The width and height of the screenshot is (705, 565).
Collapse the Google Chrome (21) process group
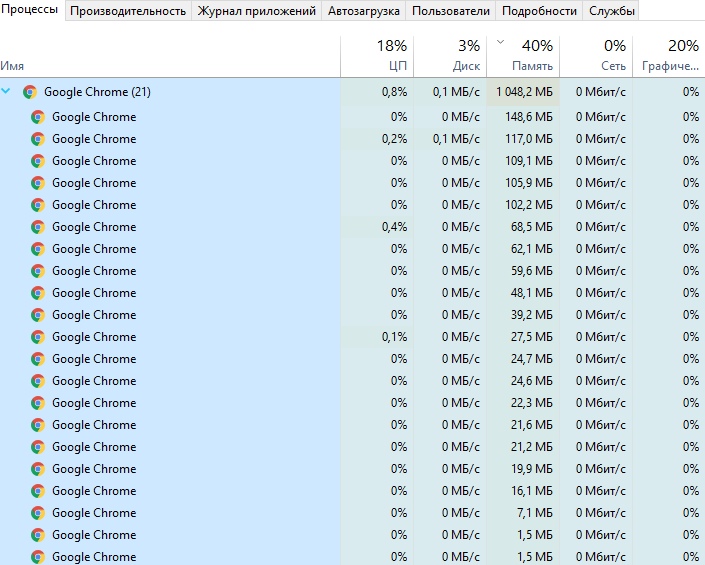pos(7,91)
